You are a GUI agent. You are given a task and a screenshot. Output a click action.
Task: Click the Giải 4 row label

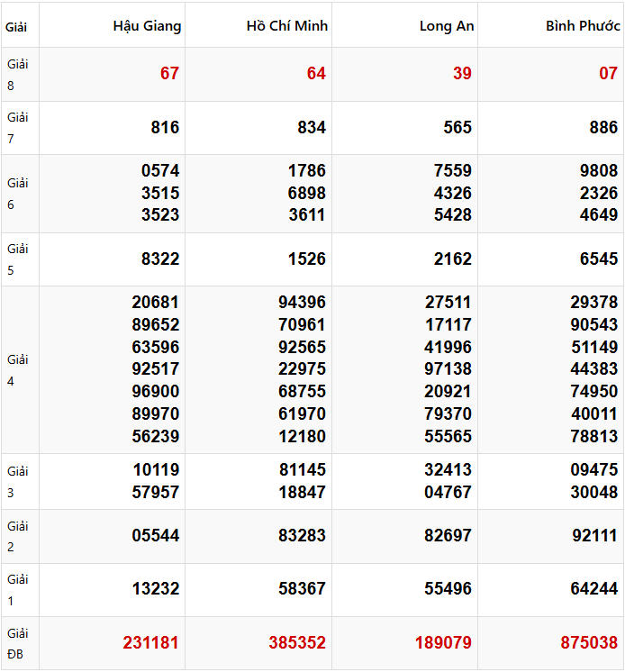(x=18, y=370)
